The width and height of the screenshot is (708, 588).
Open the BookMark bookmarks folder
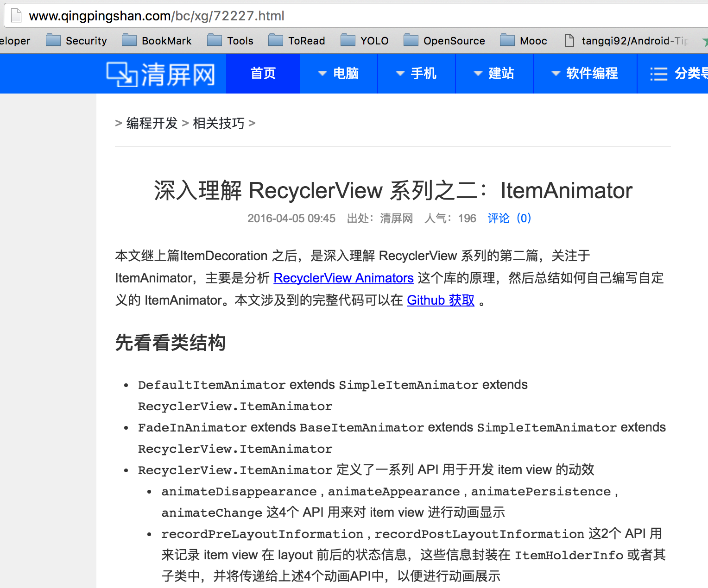[157, 41]
